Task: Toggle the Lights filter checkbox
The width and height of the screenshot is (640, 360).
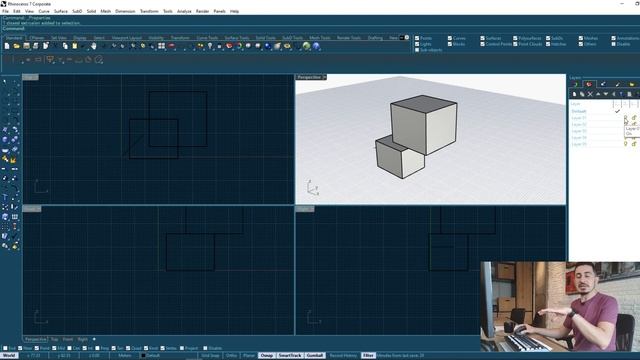Action: click(x=417, y=44)
